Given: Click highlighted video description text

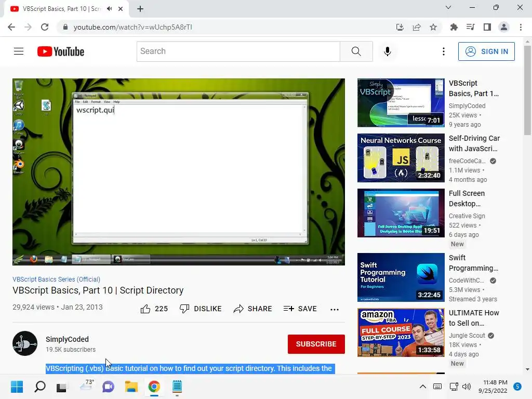Looking at the screenshot, I should pyautogui.click(x=190, y=368).
